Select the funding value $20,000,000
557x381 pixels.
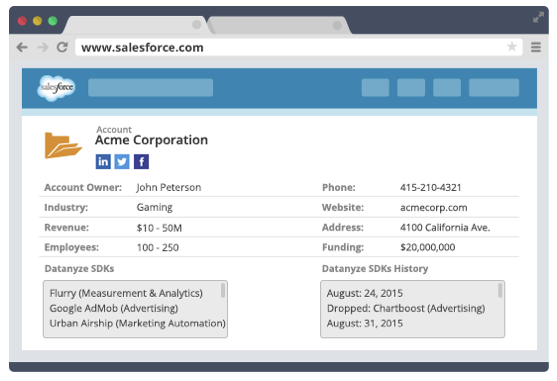[x=427, y=247]
